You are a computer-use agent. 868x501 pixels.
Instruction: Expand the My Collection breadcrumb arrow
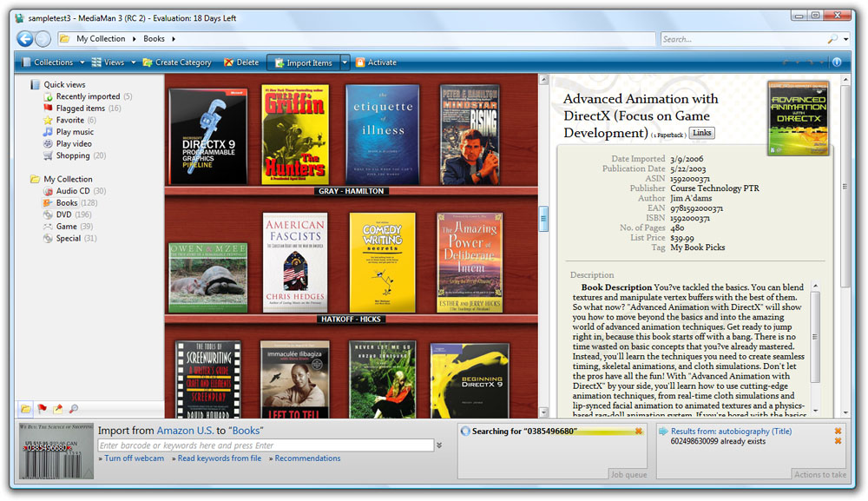coord(134,39)
